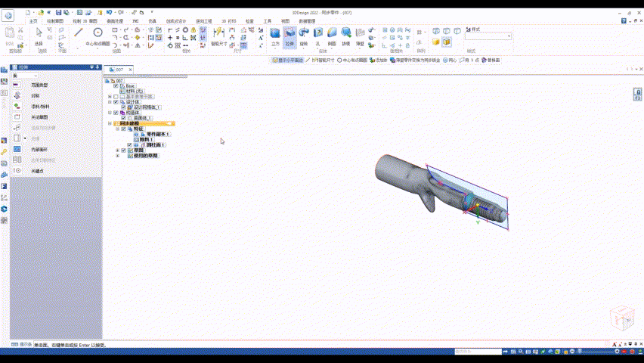Viewport: 644px width, 363px height.
Task: Click the inner loop option icon
Action: pyautogui.click(x=17, y=149)
